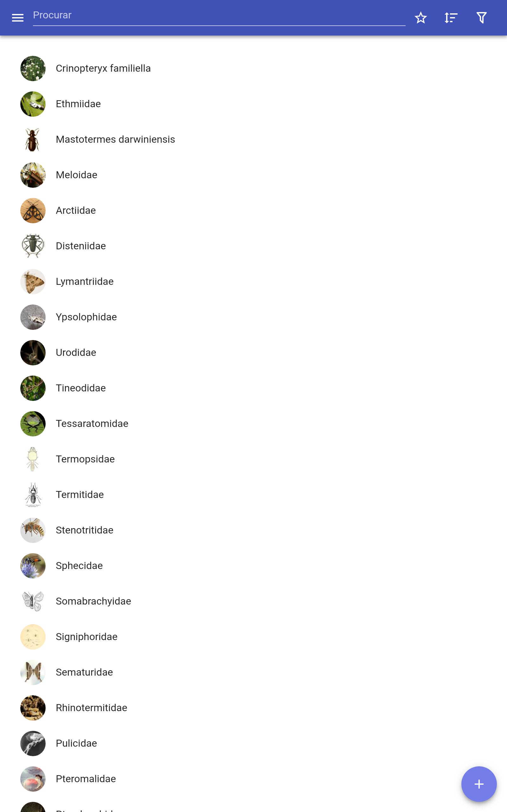Select the Ethmiidae thumbnail image
The width and height of the screenshot is (507, 812).
click(33, 104)
